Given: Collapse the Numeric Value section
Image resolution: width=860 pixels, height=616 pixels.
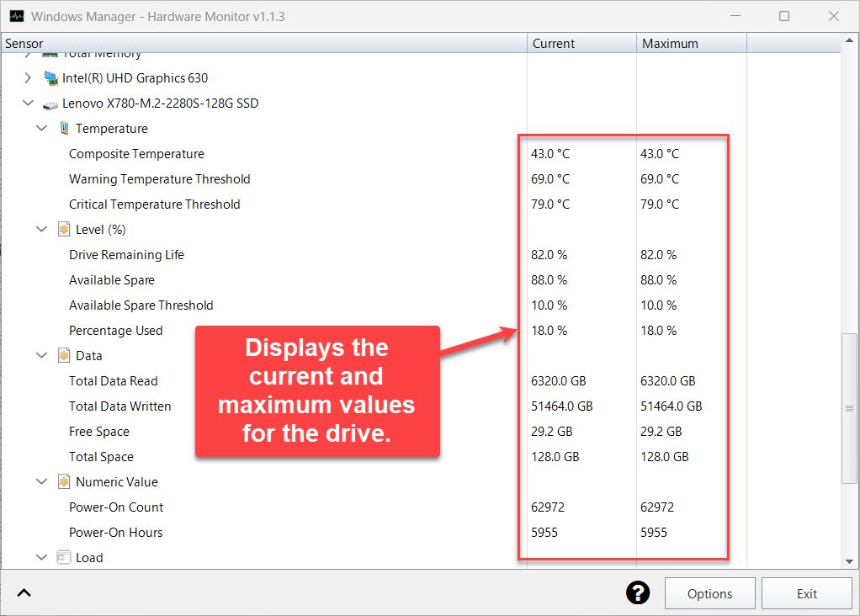Looking at the screenshot, I should tap(42, 481).
